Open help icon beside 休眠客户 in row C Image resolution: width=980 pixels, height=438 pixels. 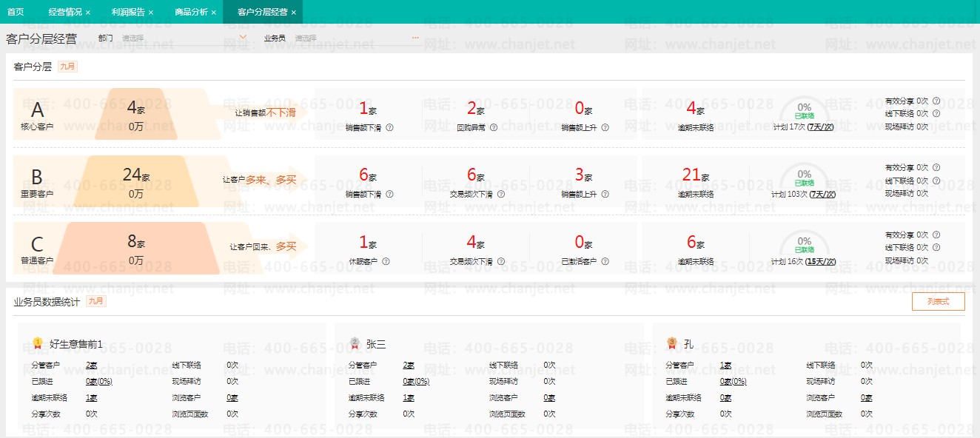tap(386, 261)
